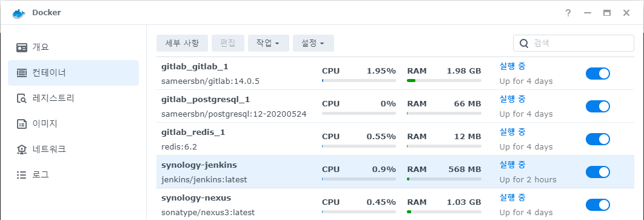Click 실행 중 status of synology-jenkins

coord(512,165)
